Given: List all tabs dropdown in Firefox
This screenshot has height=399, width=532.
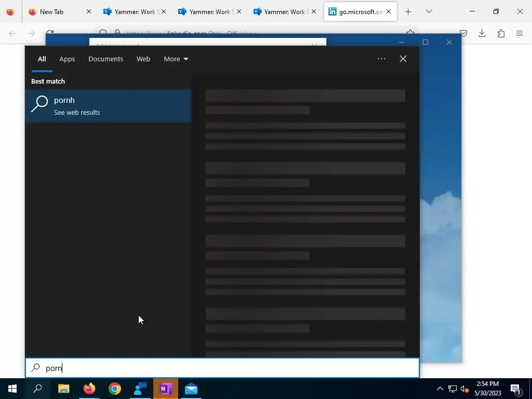Looking at the screenshot, I should [x=429, y=11].
